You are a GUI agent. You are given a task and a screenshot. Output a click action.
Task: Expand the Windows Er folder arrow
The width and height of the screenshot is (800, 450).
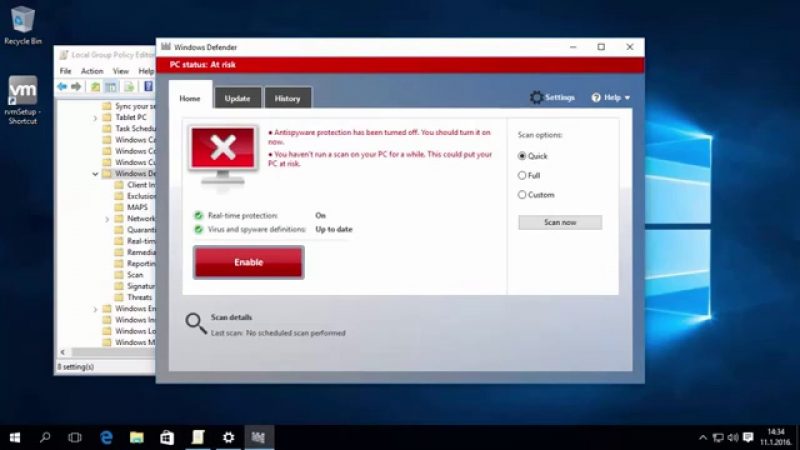point(95,309)
